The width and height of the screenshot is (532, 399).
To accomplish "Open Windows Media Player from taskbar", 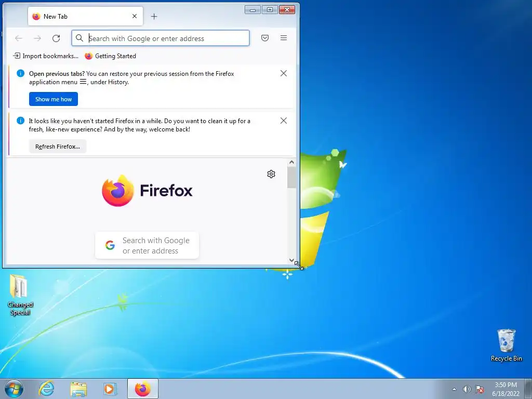I will pyautogui.click(x=110, y=389).
